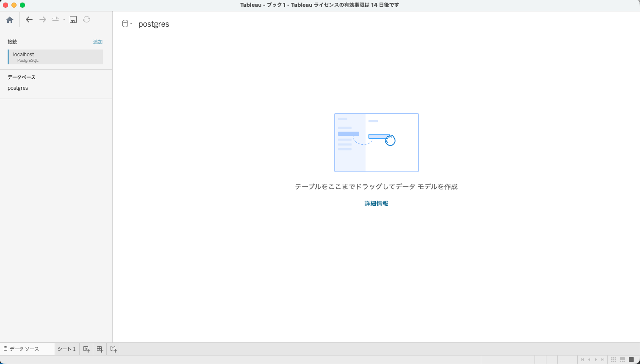The width and height of the screenshot is (640, 364).
Task: Open the postgres database selector
Action: point(17,88)
